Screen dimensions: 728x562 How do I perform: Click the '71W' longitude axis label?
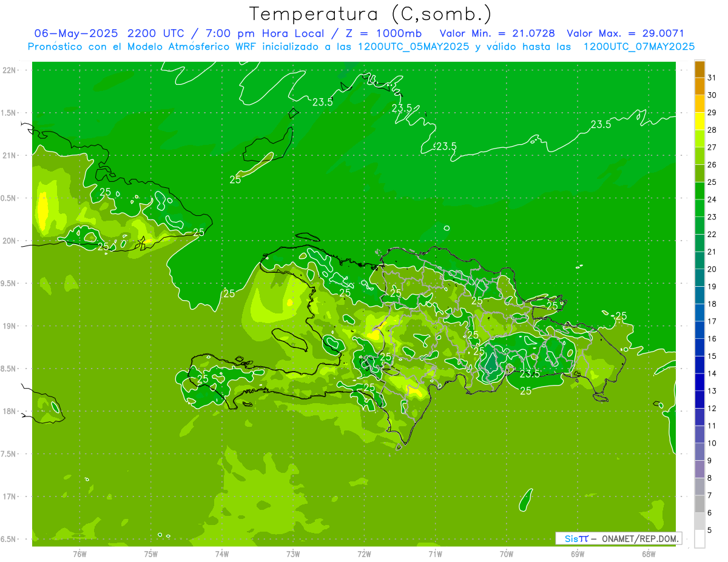pos(435,554)
